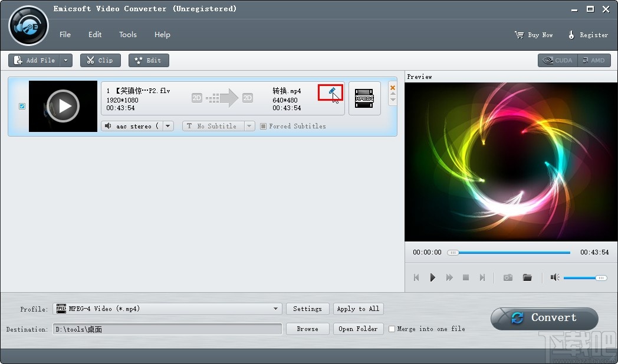This screenshot has height=364, width=618.
Task: Open the aac stereo audio track dropdown
Action: [168, 126]
